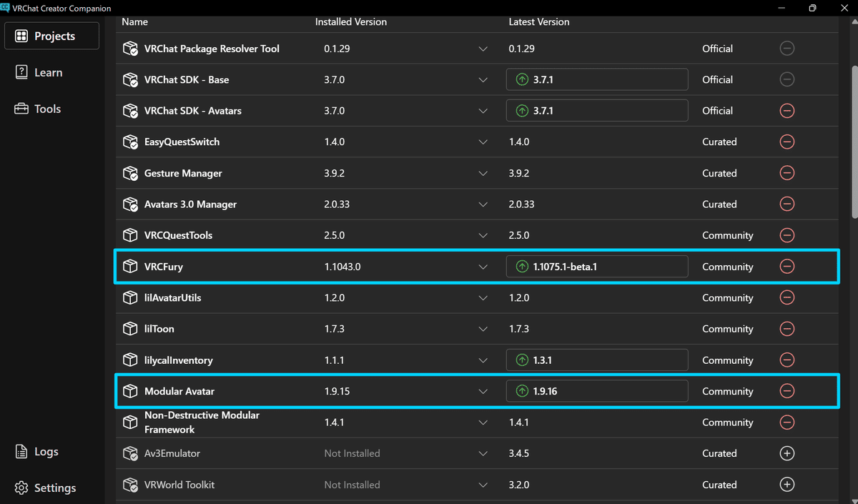Click the VRChat Creator Companion title bar logo

click(5, 8)
